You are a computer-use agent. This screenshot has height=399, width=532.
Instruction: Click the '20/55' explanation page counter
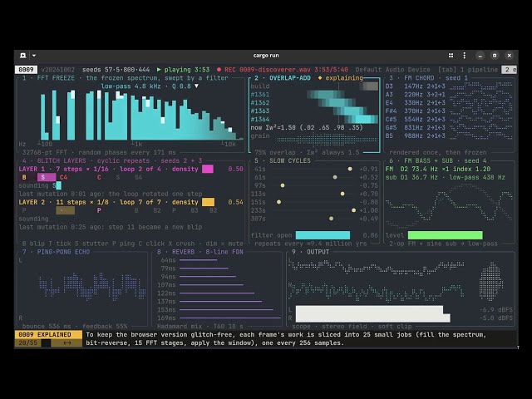point(27,342)
